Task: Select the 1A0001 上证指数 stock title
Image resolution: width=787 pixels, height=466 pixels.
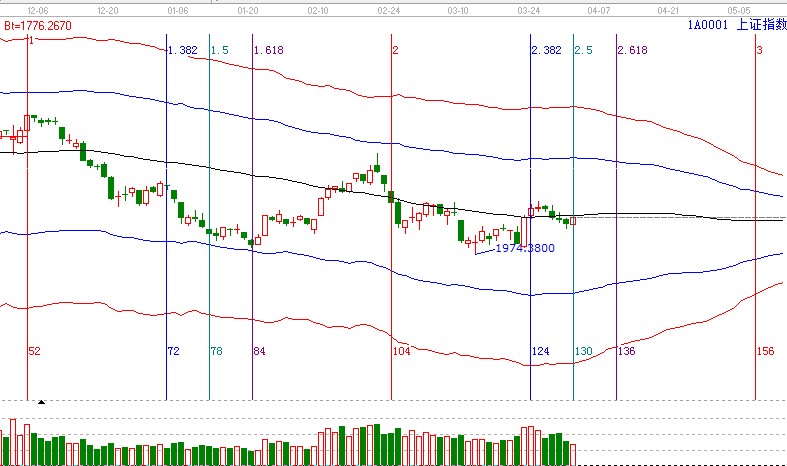Action: (735, 26)
